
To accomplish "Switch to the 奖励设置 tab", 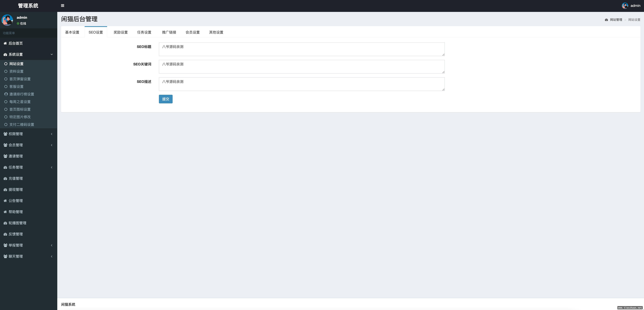I will (x=121, y=32).
